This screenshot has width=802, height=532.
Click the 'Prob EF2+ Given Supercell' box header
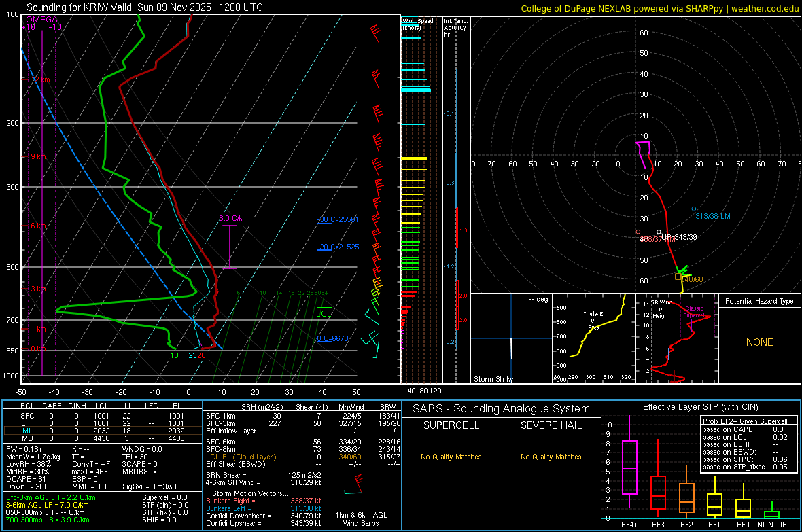tap(745, 421)
